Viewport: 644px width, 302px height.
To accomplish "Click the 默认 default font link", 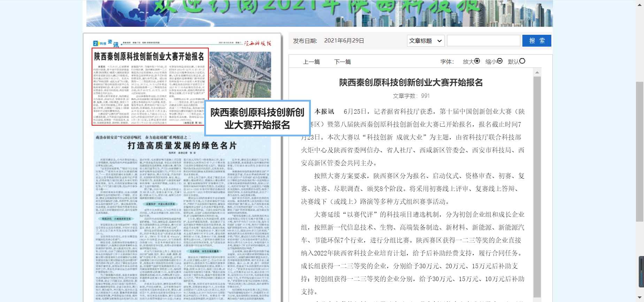I will (x=513, y=62).
